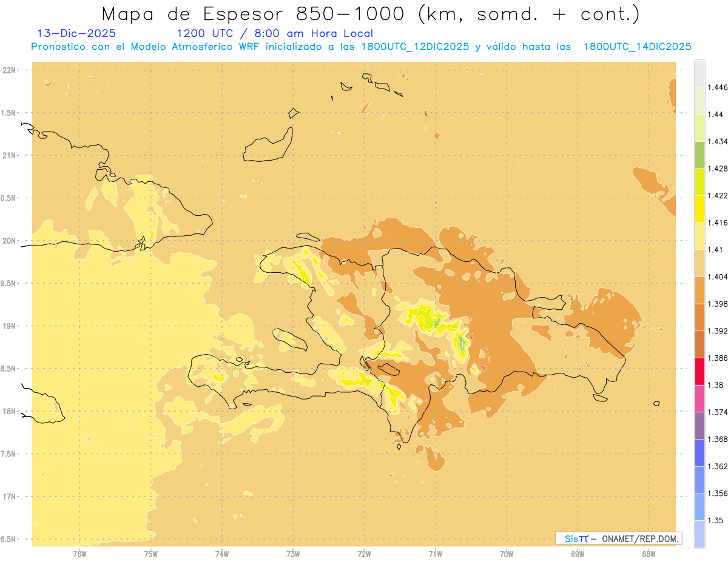The height and width of the screenshot is (562, 728).
Task: Pick the yellow-green swatch between 1.422 and 1.428
Action: (699, 182)
